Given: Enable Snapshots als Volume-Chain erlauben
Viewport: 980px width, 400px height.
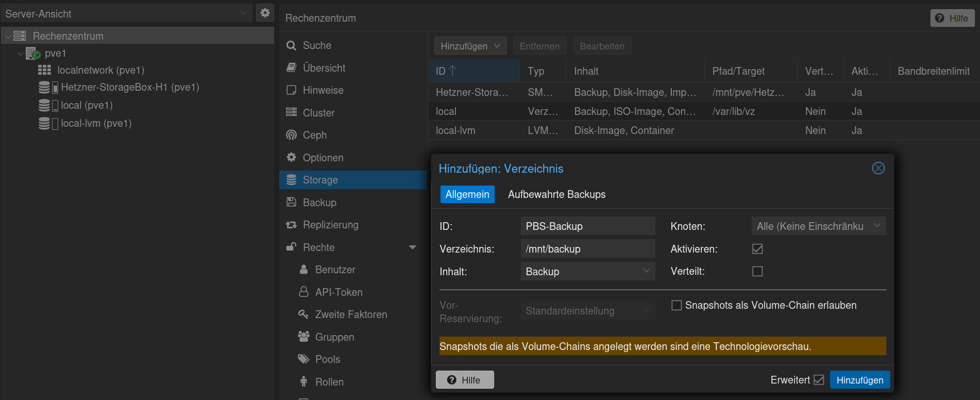Looking at the screenshot, I should (x=676, y=305).
